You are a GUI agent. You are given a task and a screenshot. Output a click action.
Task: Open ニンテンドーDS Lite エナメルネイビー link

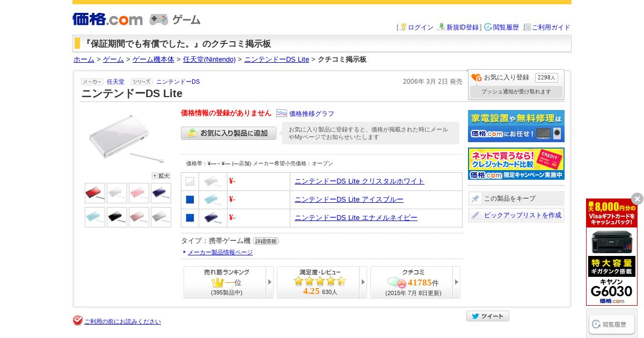point(356,218)
